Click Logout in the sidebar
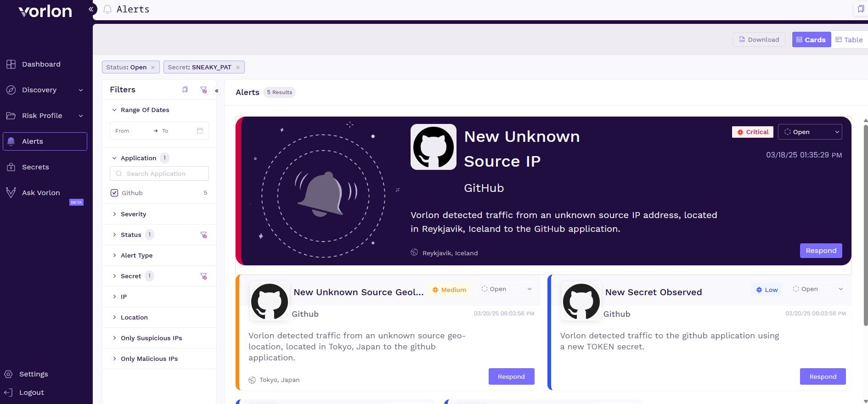This screenshot has width=868, height=404. tap(31, 393)
